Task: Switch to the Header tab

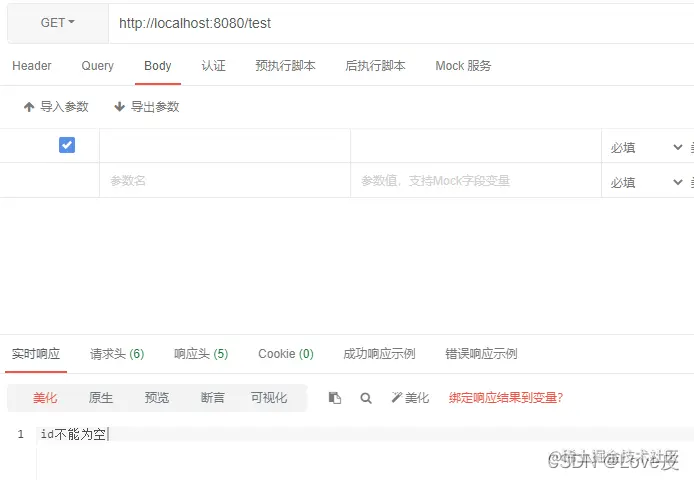Action: click(32, 66)
